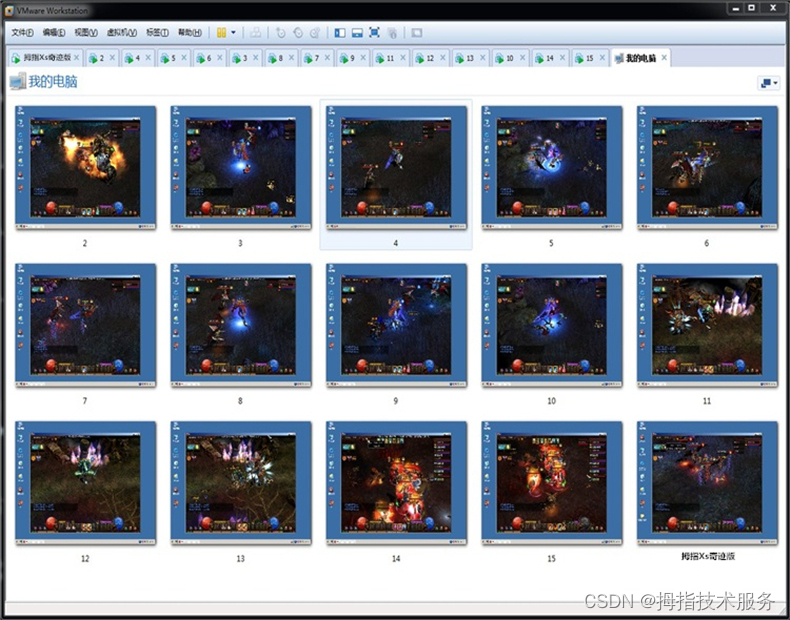
Task: Select the thumbnail of VM 11
Action: 707,325
